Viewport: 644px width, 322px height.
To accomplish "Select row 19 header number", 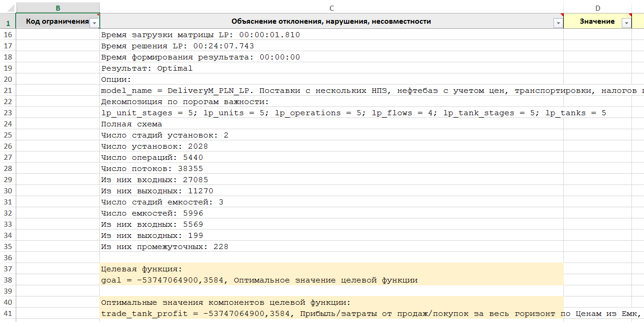I will [x=7, y=68].
